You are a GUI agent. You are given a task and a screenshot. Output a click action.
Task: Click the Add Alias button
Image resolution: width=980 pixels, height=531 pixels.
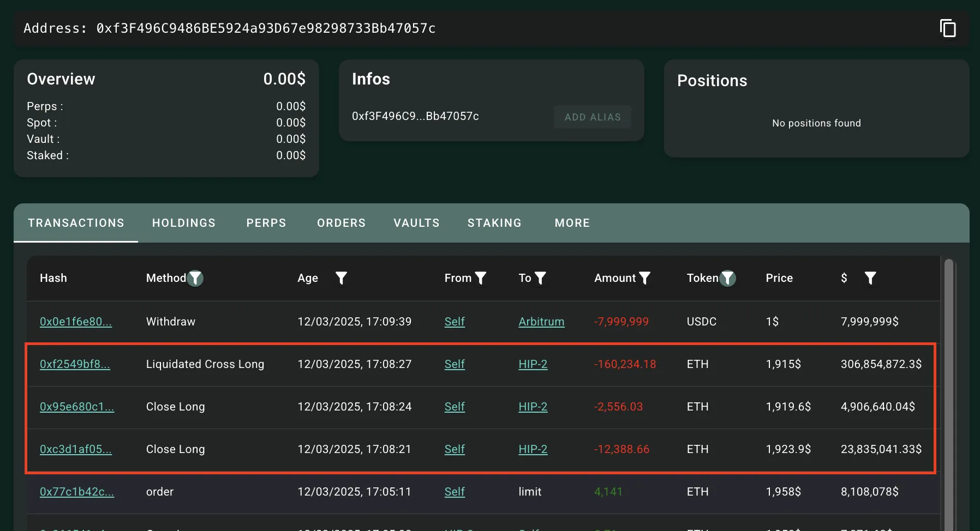(593, 117)
